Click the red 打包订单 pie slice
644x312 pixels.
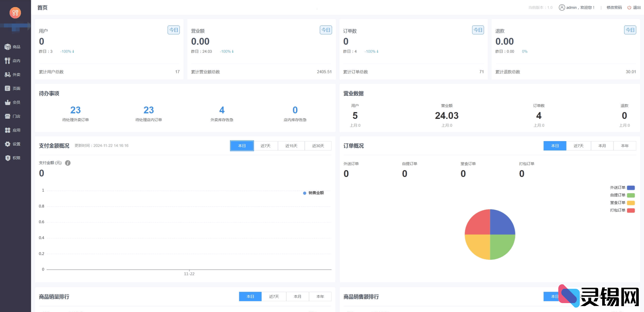coord(478,222)
